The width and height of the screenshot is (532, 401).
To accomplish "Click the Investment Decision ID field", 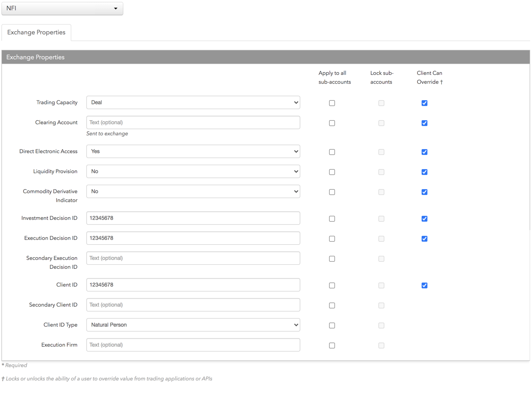I will [193, 218].
